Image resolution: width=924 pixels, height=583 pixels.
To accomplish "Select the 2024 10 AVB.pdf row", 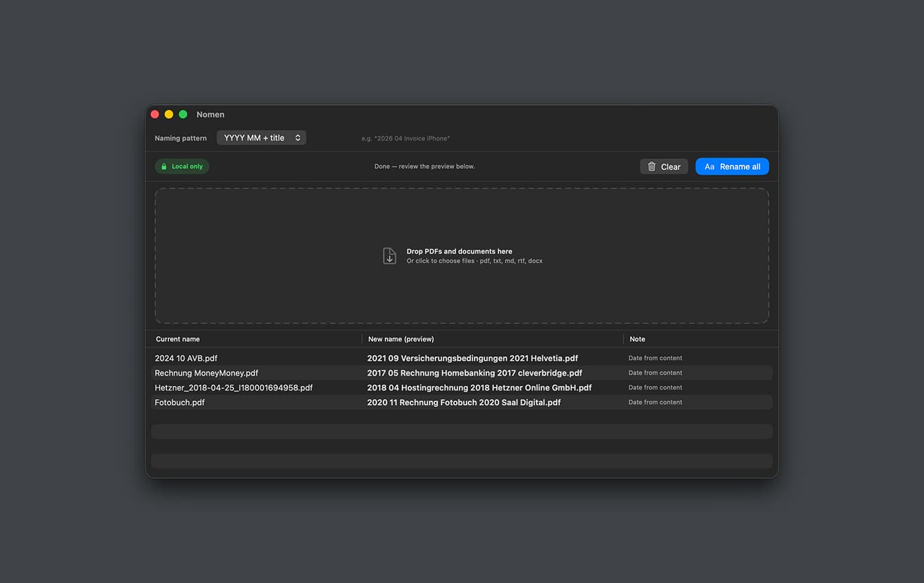I will [x=186, y=358].
